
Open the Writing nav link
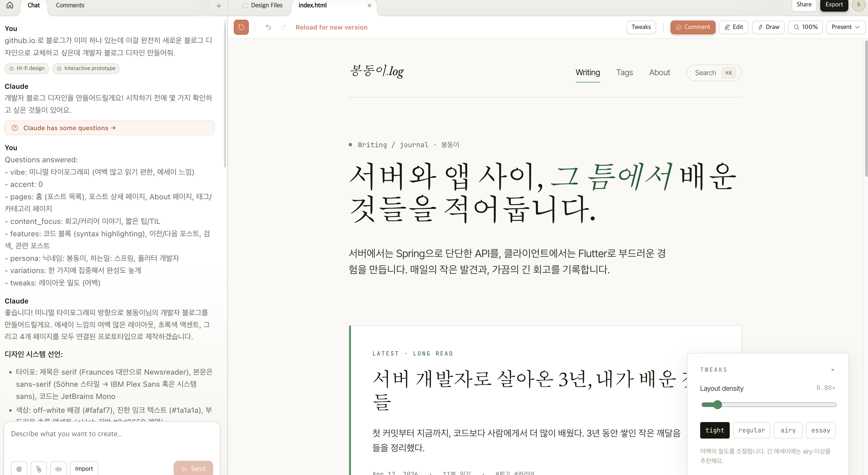point(588,73)
